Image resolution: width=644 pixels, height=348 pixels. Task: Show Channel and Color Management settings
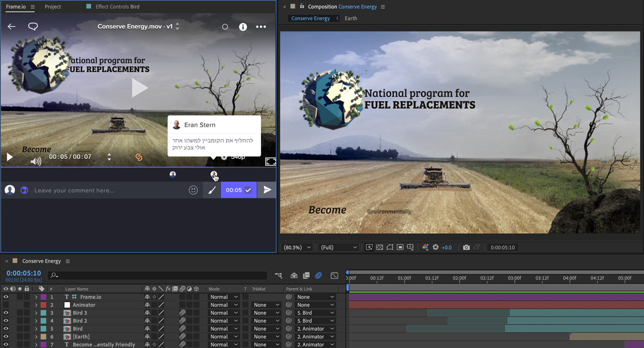pos(425,247)
